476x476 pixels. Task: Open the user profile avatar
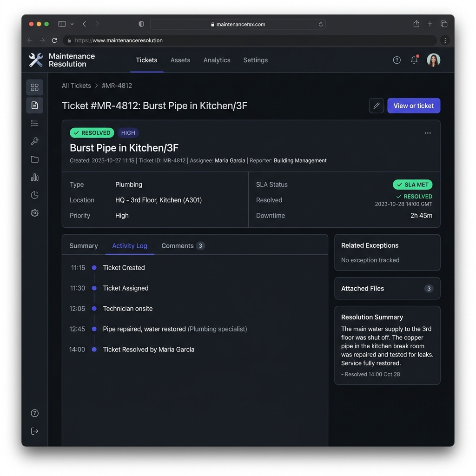(434, 60)
